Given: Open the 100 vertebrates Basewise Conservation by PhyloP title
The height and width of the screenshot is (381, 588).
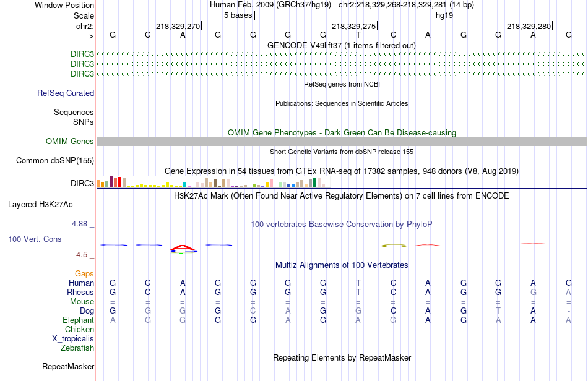Looking at the screenshot, I should [x=341, y=224].
